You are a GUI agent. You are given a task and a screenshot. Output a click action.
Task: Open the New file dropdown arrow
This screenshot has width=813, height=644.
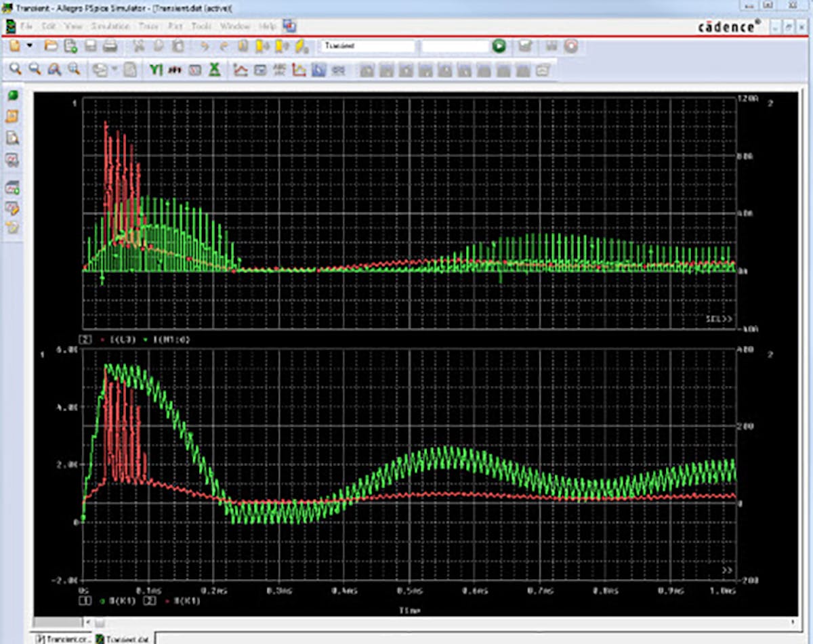pyautogui.click(x=29, y=46)
